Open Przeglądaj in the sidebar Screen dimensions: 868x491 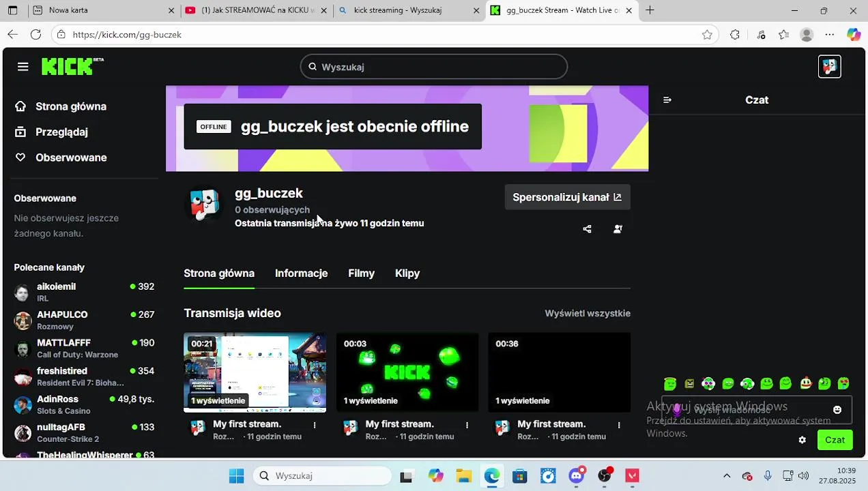point(51,132)
